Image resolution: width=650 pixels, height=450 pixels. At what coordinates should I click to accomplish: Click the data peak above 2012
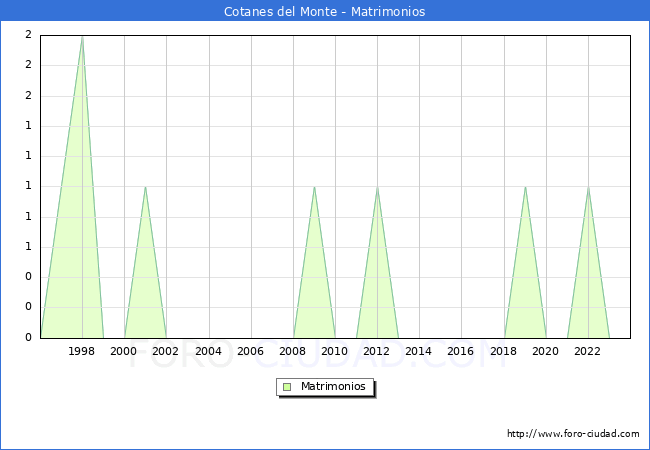tap(377, 187)
